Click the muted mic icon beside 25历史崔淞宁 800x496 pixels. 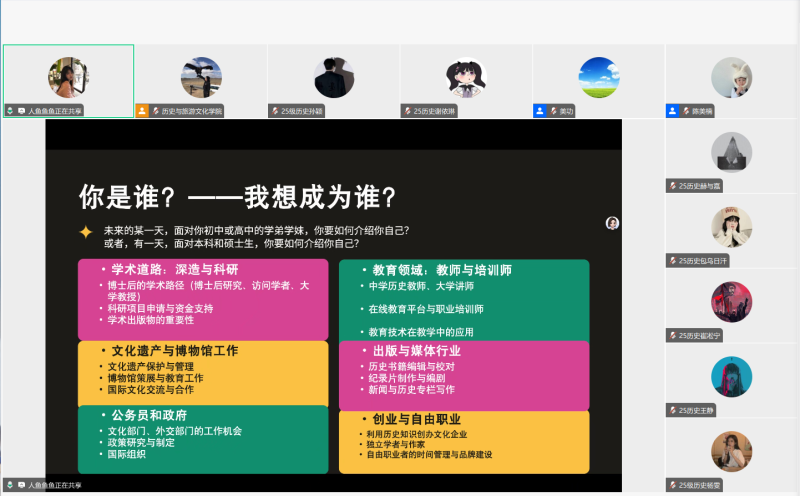click(x=673, y=335)
